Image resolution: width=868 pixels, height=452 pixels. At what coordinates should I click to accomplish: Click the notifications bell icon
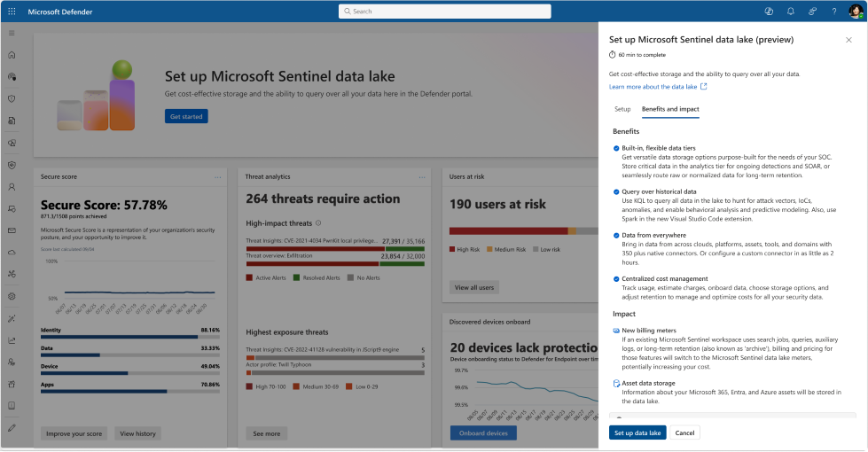790,12
